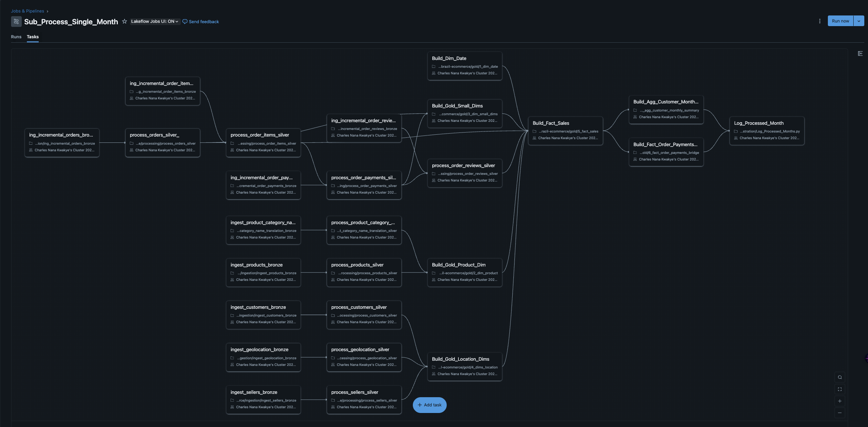Open the Send feedback dialog via its speech icon

point(185,21)
